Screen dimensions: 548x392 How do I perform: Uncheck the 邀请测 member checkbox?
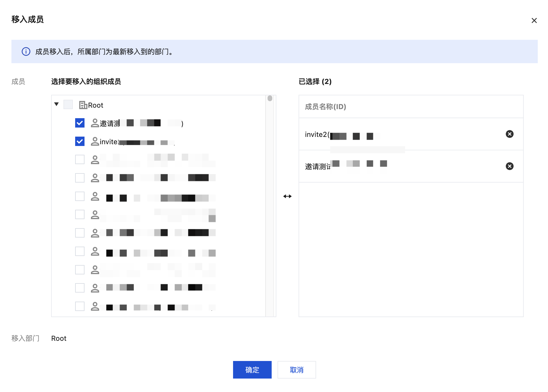pyautogui.click(x=80, y=123)
